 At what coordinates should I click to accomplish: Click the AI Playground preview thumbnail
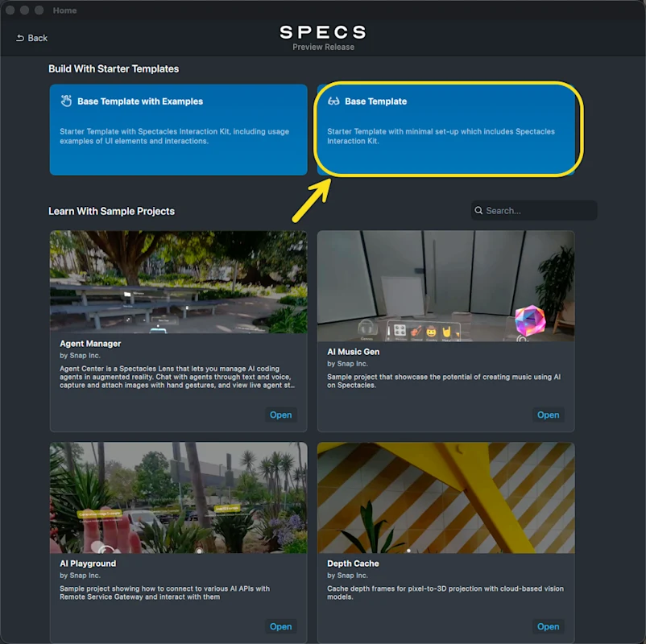pos(178,497)
